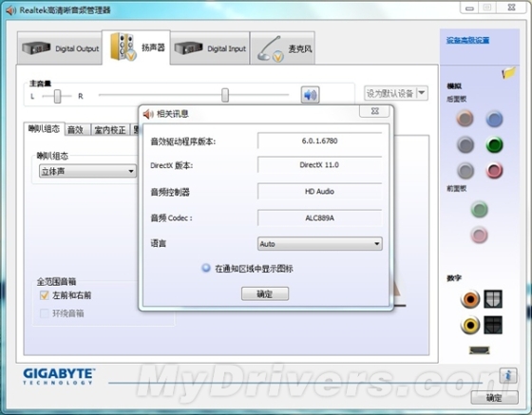The width and height of the screenshot is (532, 415).
Task: Open the 音效 sound effects sub-tab
Action: coord(78,129)
